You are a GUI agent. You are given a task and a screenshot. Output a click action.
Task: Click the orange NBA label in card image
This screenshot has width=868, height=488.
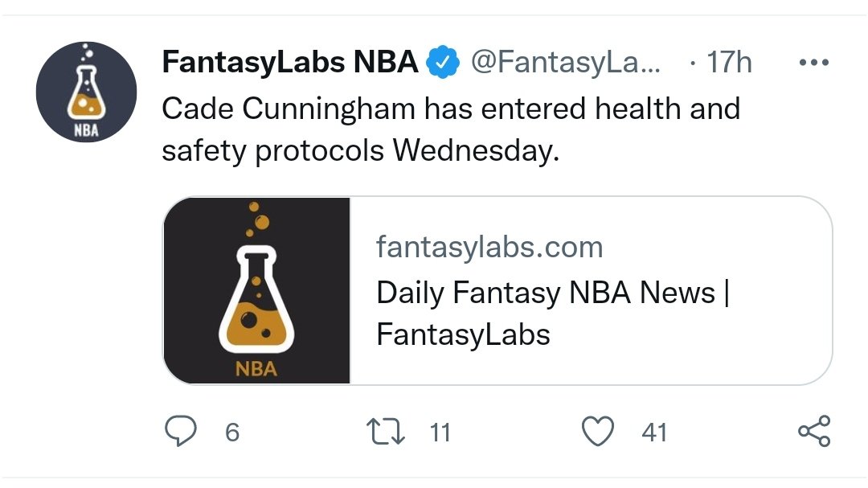[256, 369]
